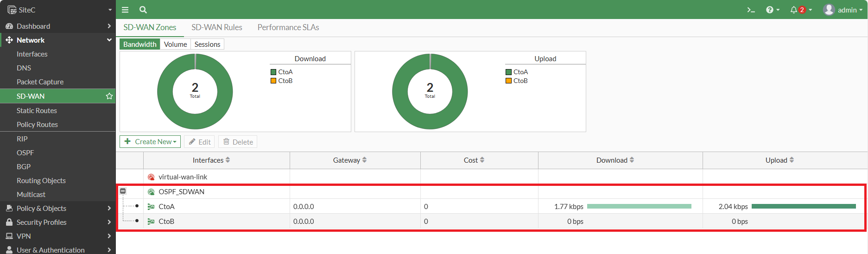Viewport: 868px width, 254px height.
Task: Launch the CLI console icon
Action: pos(751,10)
